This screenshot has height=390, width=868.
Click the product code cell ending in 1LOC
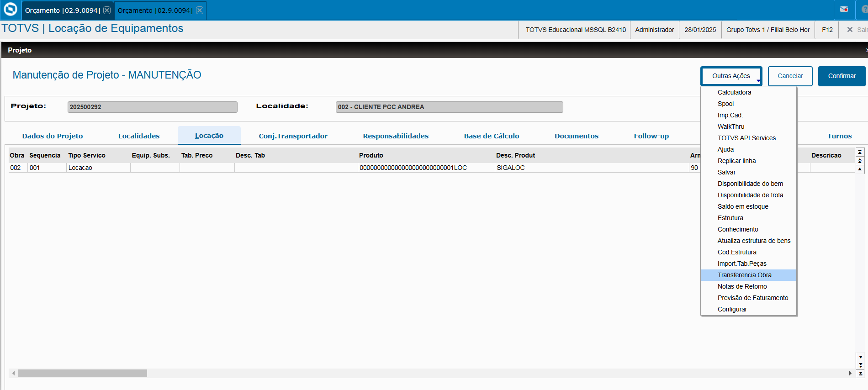point(426,168)
